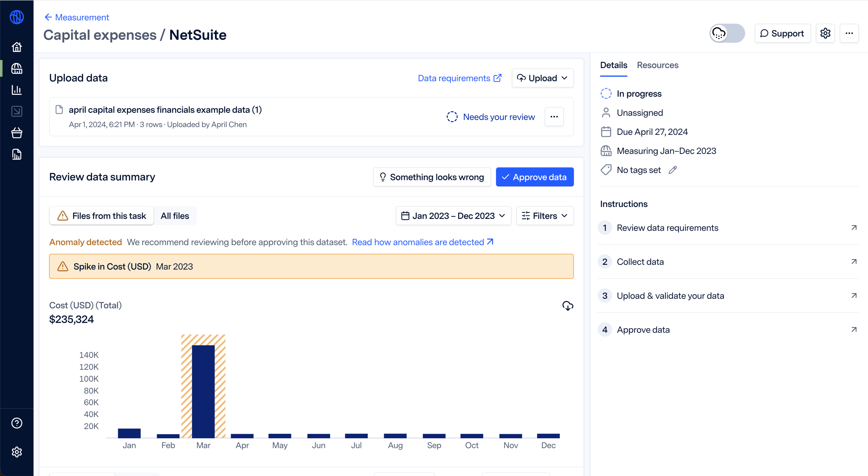Edit tags using the pencil icon
Screen dimensions: 868x476
point(672,170)
